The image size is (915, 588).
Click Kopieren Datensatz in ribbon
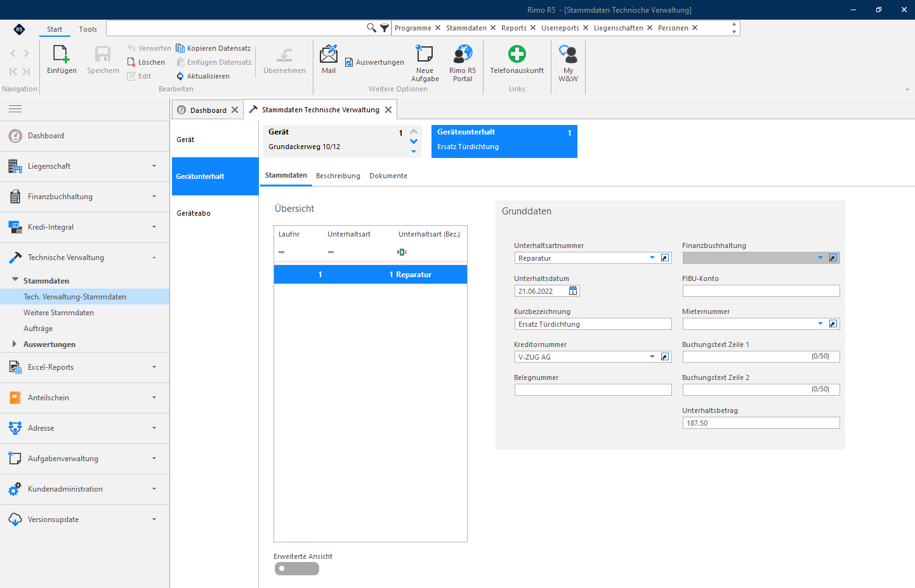(213, 48)
